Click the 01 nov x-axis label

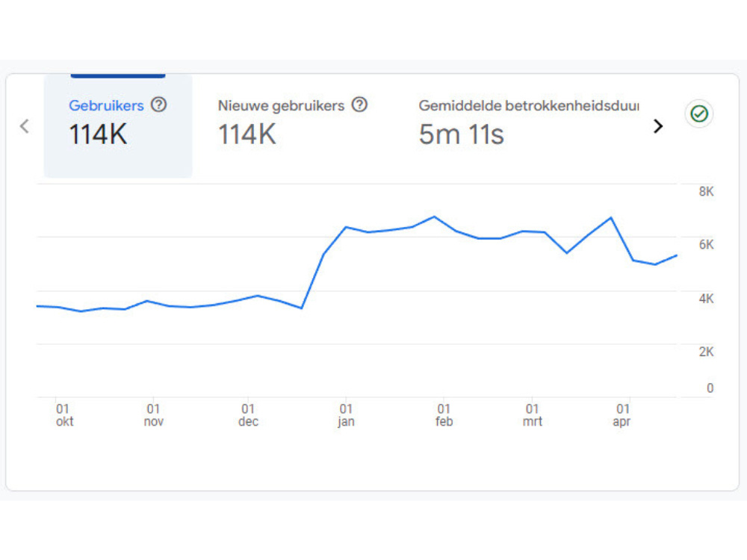(153, 415)
